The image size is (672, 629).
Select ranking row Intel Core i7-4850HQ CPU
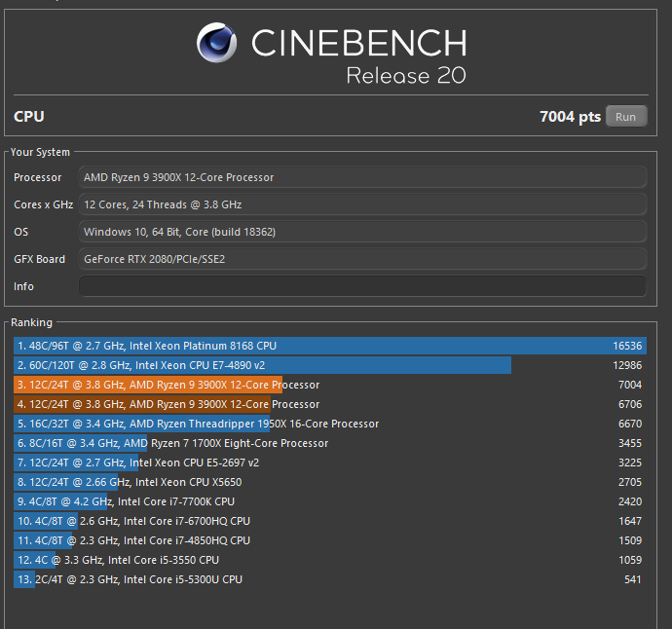tap(330, 540)
